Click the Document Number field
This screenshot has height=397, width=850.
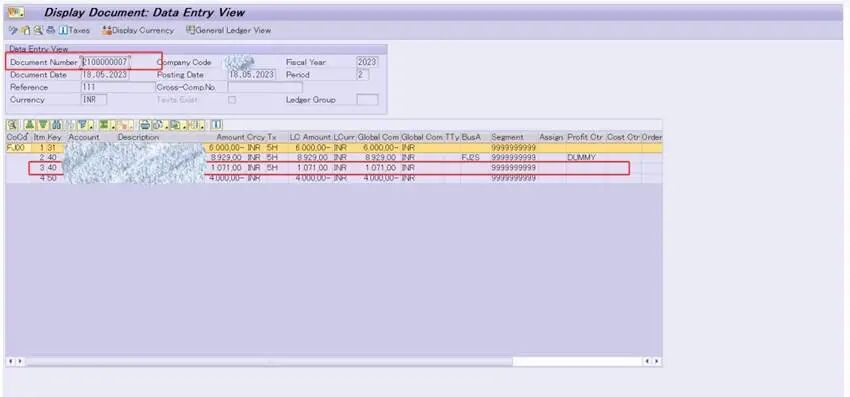point(105,62)
